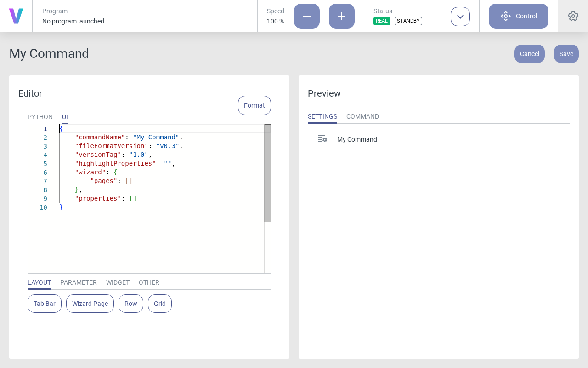The image size is (588, 368).
Task: Click 'No program launched' text
Action: tap(73, 21)
